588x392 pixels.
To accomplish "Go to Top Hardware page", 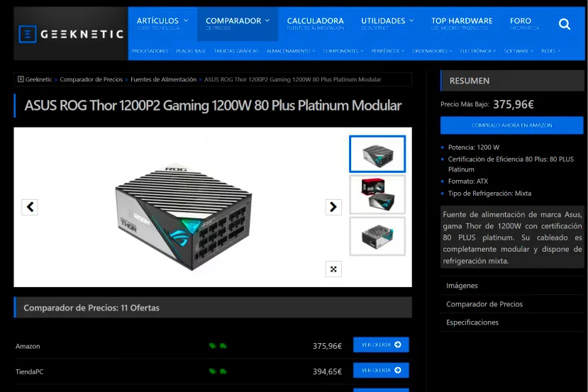I will click(x=462, y=23).
